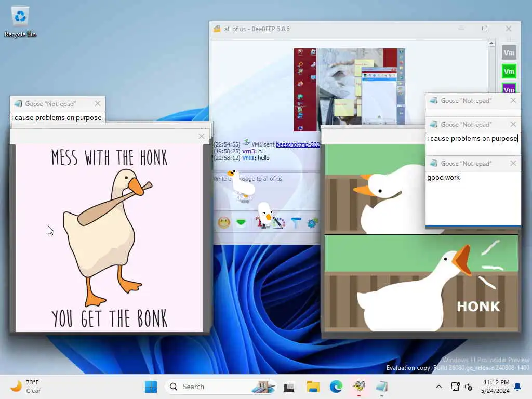Viewport: 532px width, 399px height.
Task: Open the notification bell icon
Action: pyautogui.click(x=518, y=387)
